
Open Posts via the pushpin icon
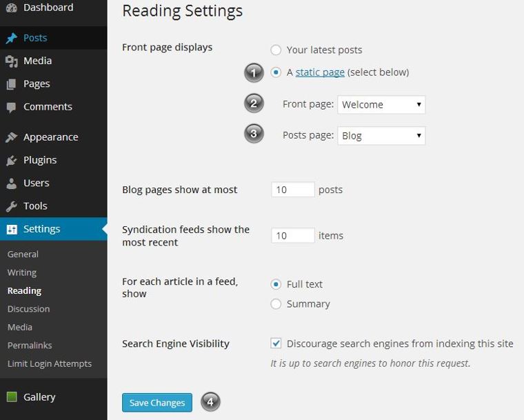(12, 38)
